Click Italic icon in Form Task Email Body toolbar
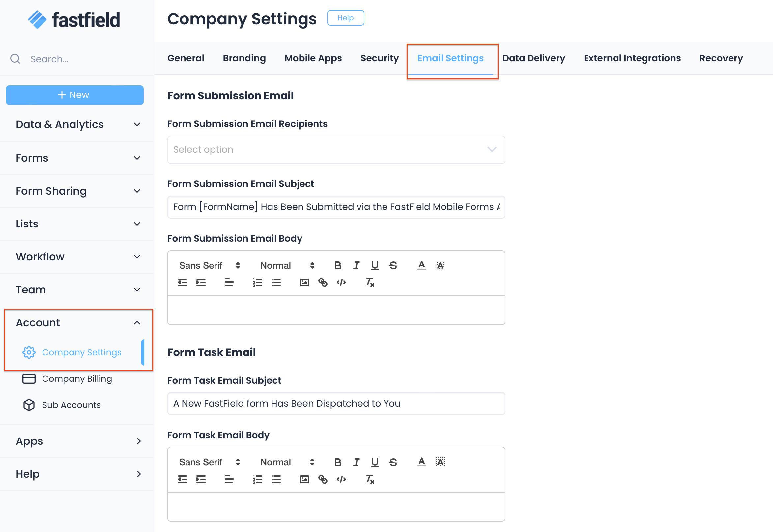 pyautogui.click(x=356, y=462)
